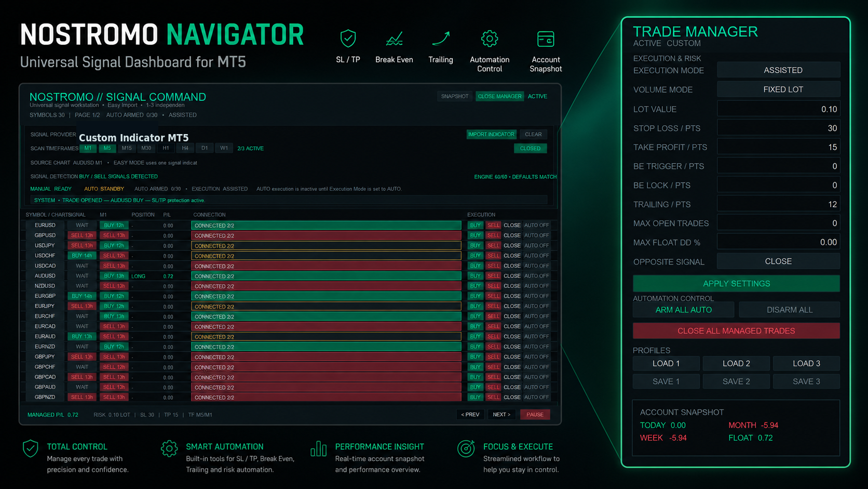The image size is (868, 489).
Task: Click the Total Control shield icon
Action: click(x=31, y=448)
